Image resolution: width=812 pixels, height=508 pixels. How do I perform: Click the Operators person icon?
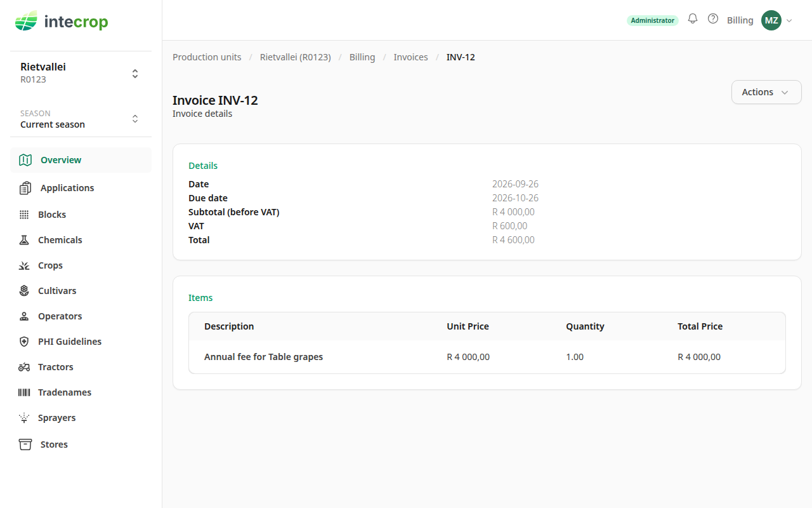tap(24, 316)
